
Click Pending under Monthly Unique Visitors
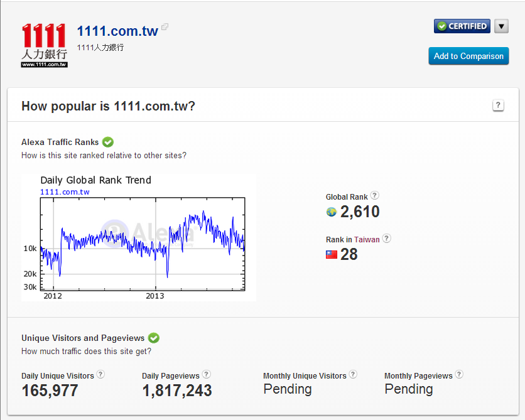pos(288,389)
